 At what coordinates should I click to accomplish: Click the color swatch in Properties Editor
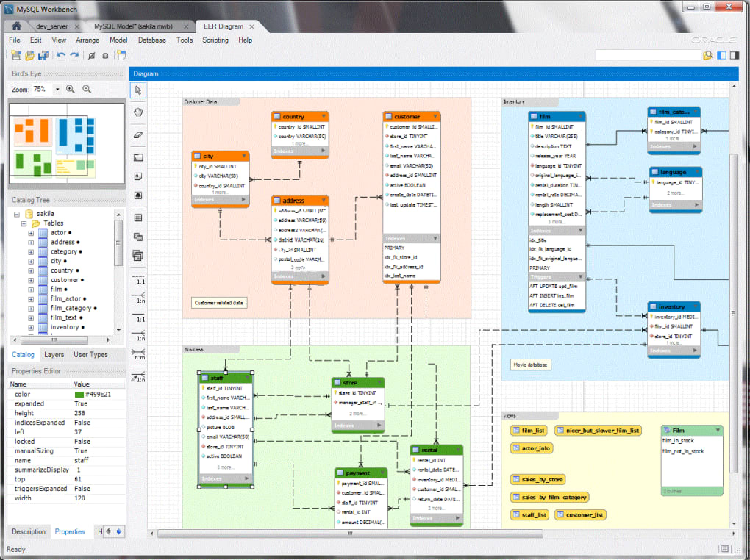pyautogui.click(x=79, y=395)
